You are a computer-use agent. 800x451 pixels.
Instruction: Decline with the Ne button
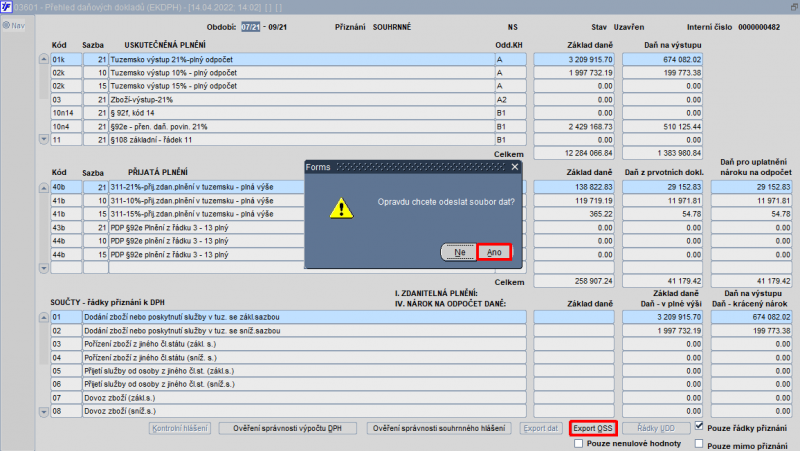click(x=459, y=252)
